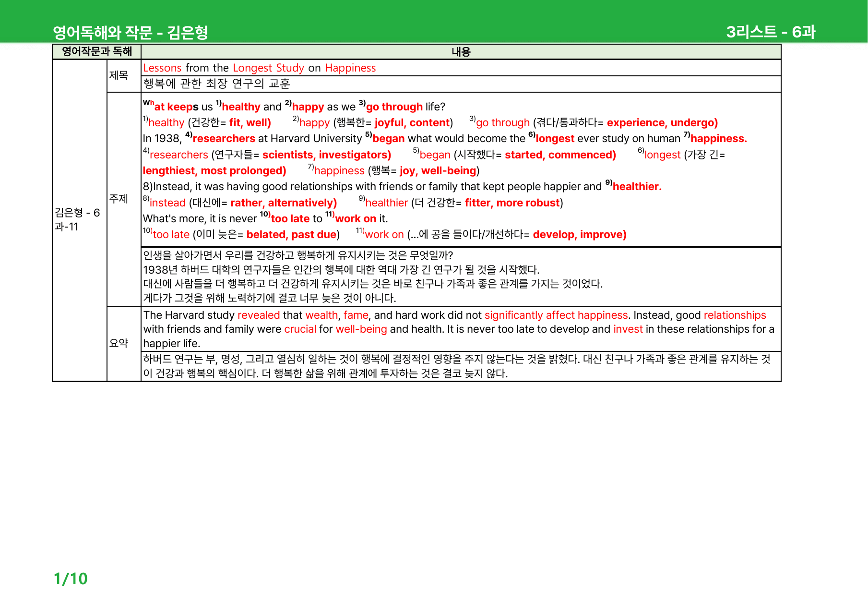The height and width of the screenshot is (614, 868).
Task: Click the title 'Lessons from the Longest Study on Happiness'
Action: [x=260, y=68]
